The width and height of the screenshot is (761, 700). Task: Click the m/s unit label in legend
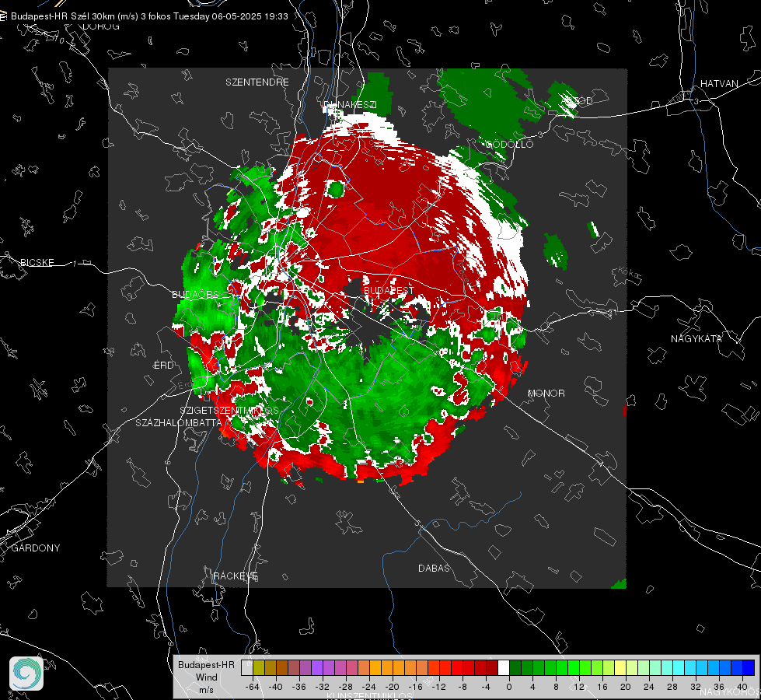click(206, 689)
